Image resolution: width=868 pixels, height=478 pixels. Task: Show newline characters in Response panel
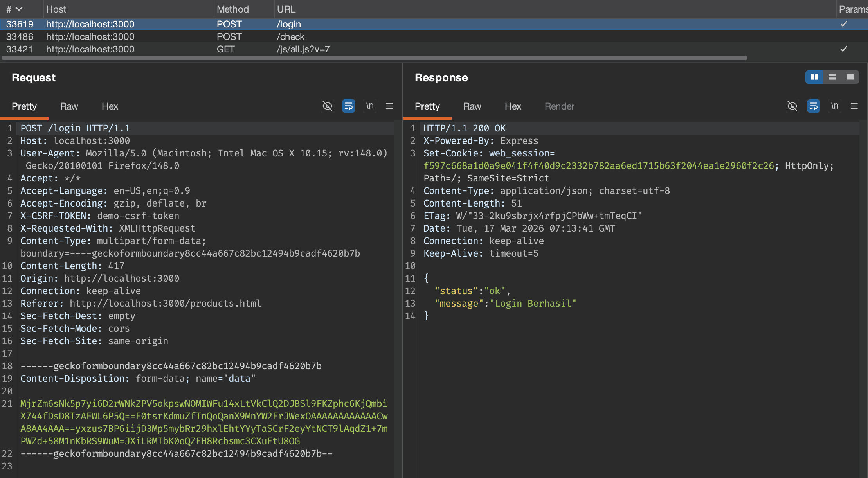(x=834, y=106)
